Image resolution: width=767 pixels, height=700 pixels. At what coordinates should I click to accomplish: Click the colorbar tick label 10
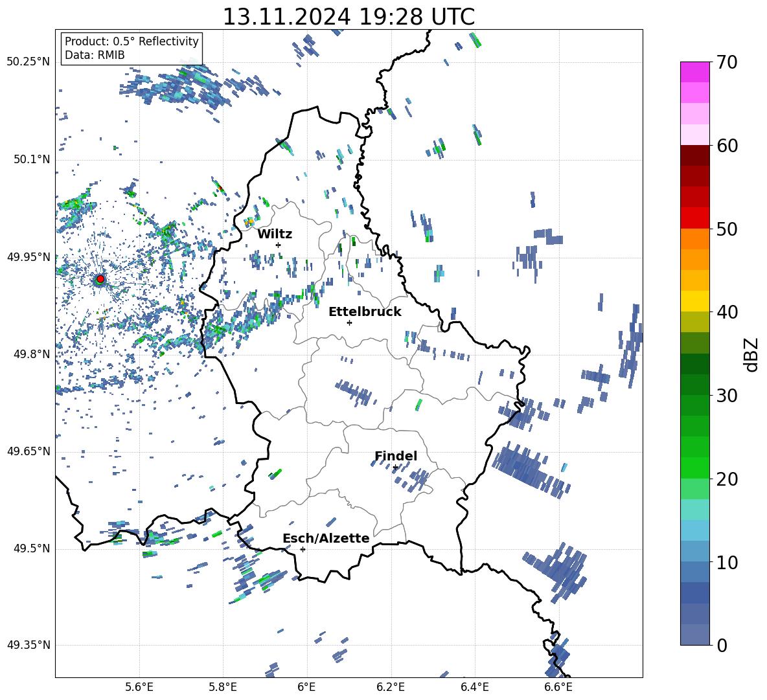727,562
